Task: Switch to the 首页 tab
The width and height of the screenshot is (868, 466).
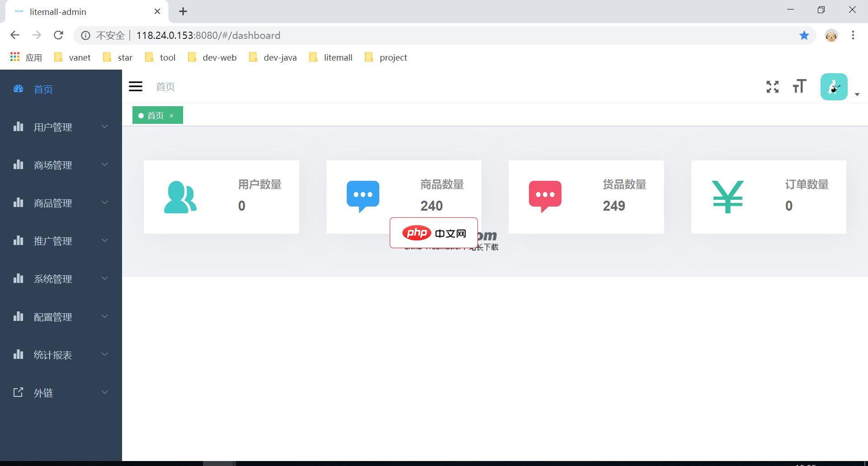Action: pyautogui.click(x=156, y=115)
